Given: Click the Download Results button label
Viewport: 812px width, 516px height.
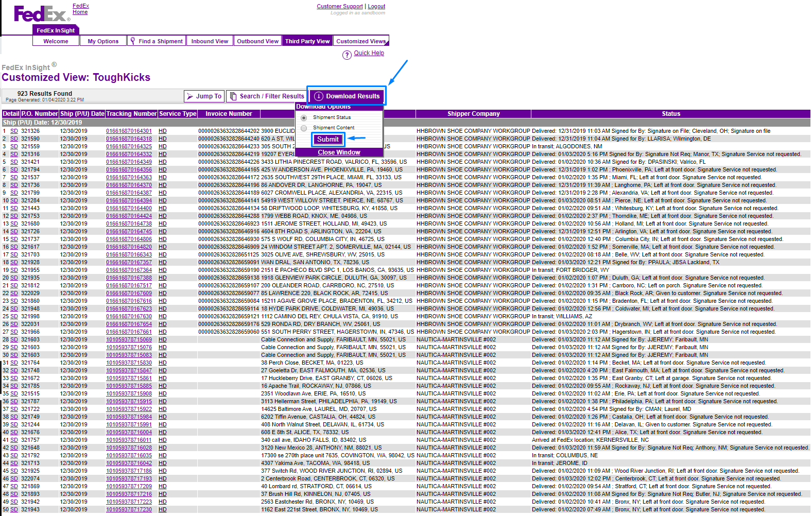Looking at the screenshot, I should click(x=353, y=96).
